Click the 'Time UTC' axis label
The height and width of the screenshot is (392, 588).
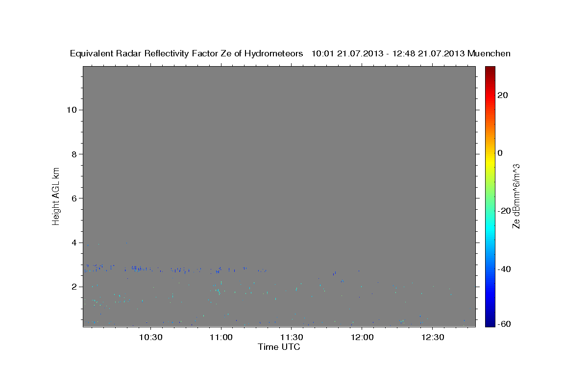279,347
